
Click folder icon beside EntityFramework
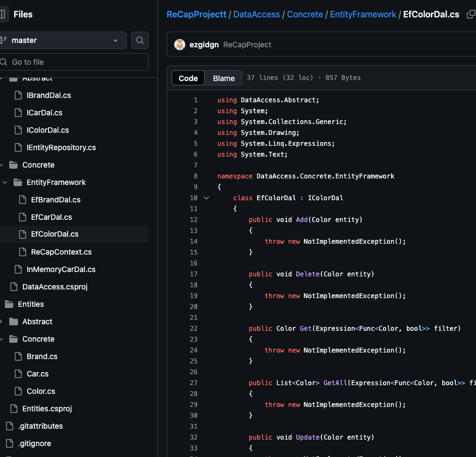18,182
